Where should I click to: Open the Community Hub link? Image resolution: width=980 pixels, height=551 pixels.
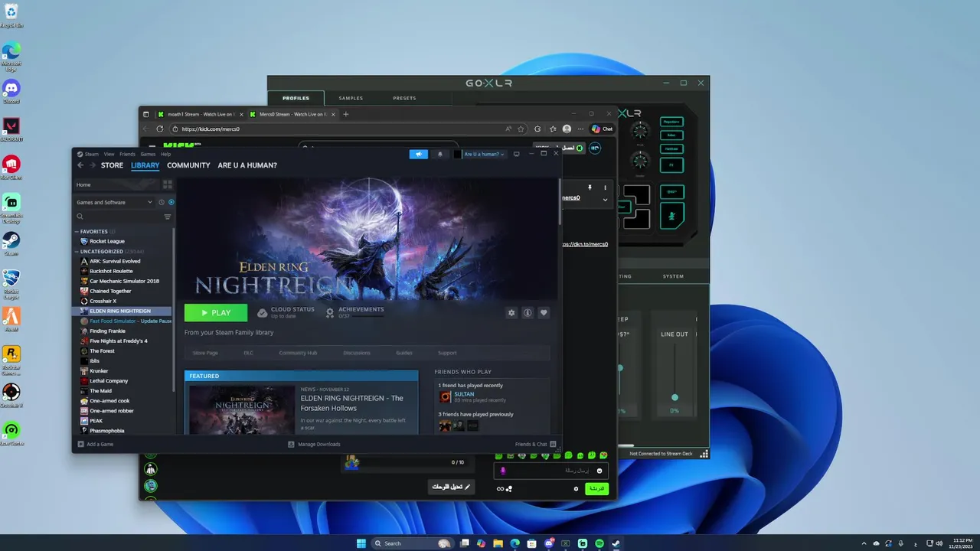298,353
